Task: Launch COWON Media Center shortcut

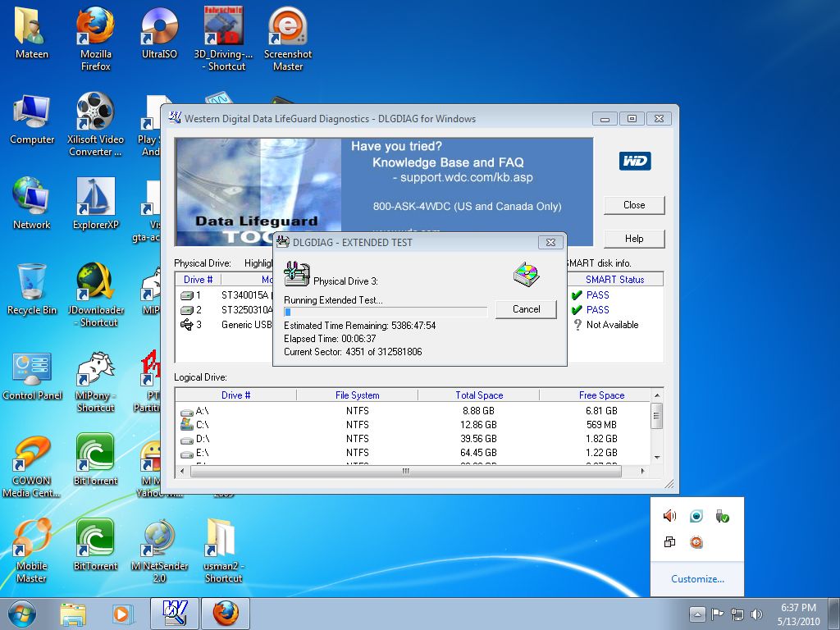Action: coord(31,466)
